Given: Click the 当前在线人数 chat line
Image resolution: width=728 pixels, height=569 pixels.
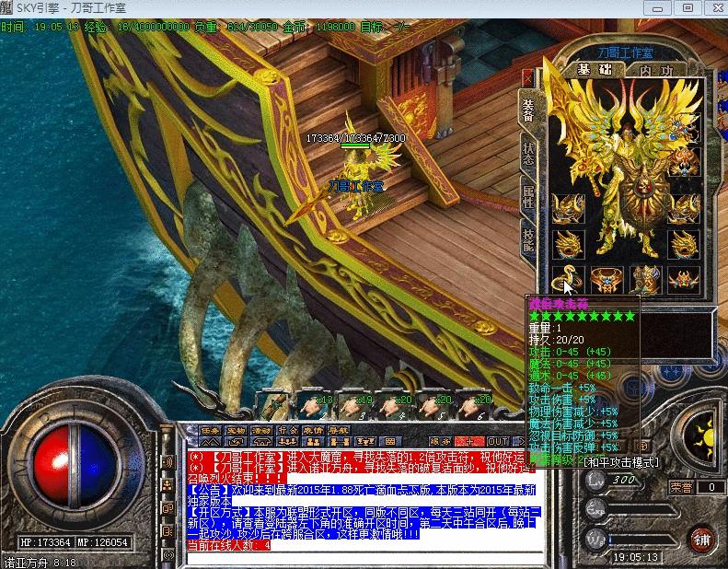Looking at the screenshot, I should [228, 545].
